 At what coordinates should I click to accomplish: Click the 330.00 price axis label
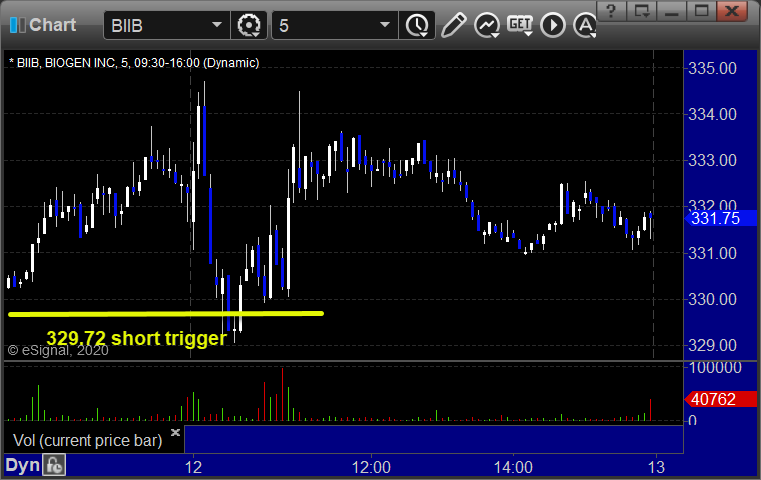(712, 299)
